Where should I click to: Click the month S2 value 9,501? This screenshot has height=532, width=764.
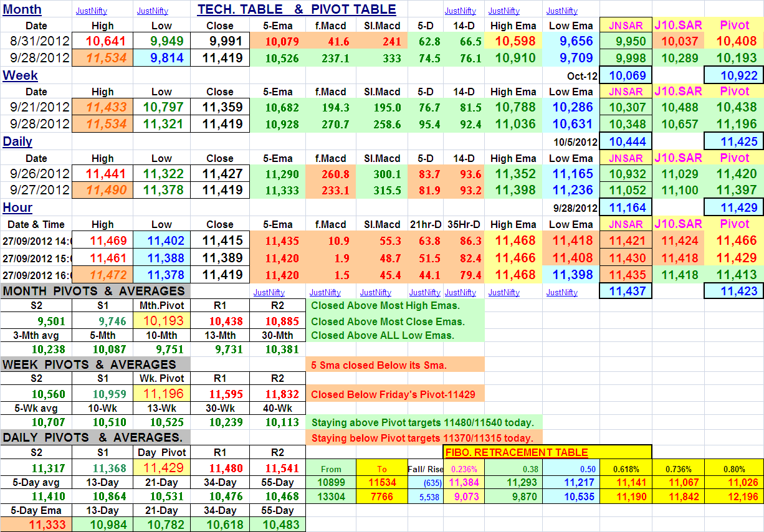coord(36,321)
